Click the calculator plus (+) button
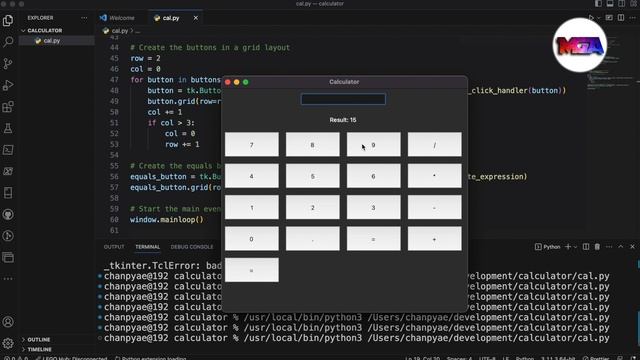Screen dimensions: 640x360 [x=434, y=239]
